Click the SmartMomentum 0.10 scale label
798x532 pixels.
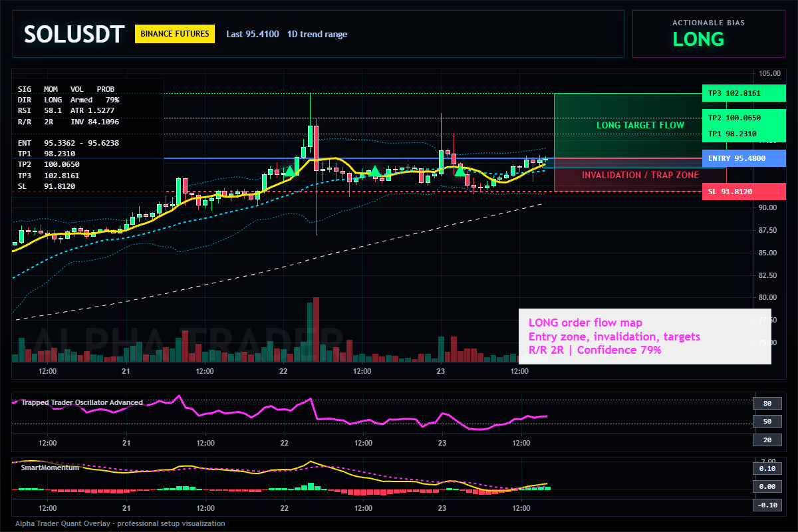click(767, 468)
